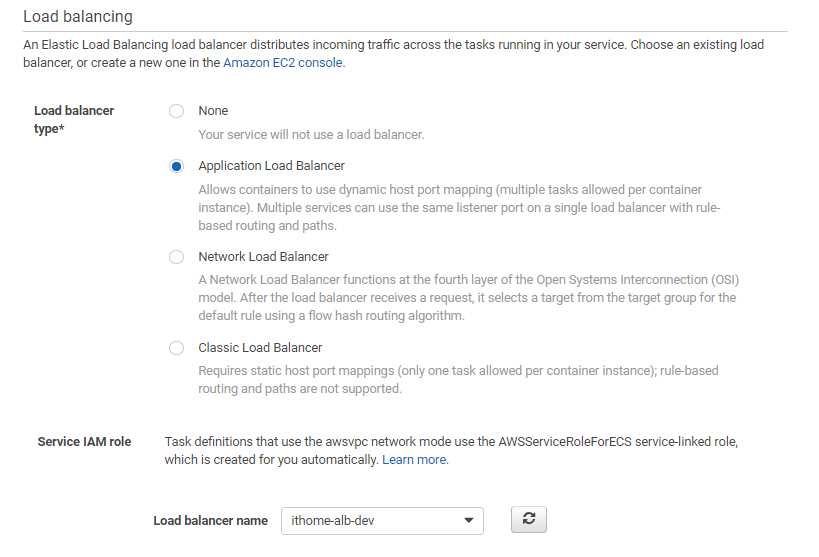819x557 pixels.
Task: Open the ithome-alb-dev load balancer dropdown
Action: pos(382,520)
